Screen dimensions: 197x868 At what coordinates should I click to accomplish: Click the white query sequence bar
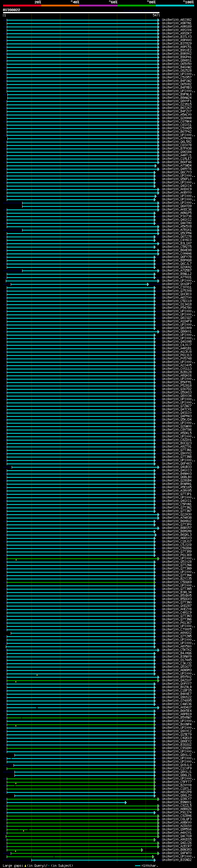81,13
